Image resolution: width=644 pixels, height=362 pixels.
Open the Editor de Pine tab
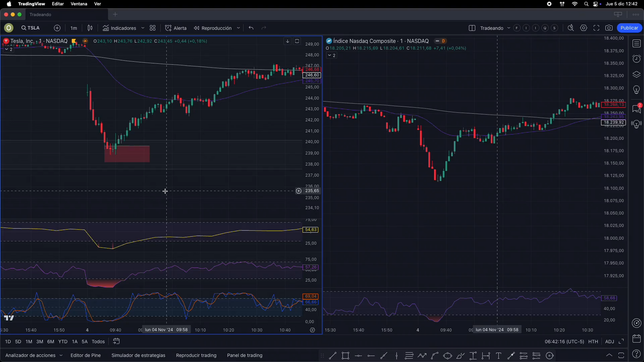tap(86, 355)
